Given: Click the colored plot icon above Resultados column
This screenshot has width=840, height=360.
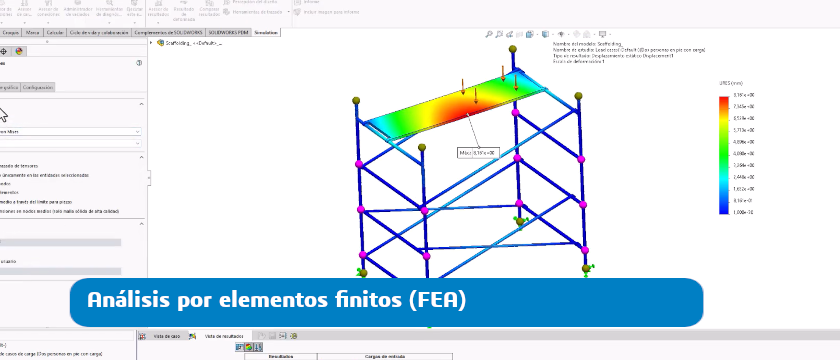Looking at the screenshot, I should (x=248, y=347).
